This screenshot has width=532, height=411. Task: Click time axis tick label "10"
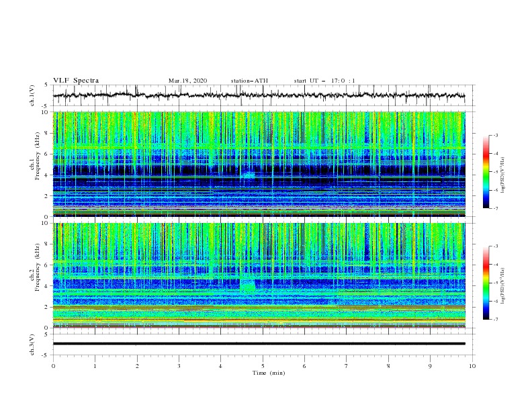pyautogui.click(x=472, y=366)
